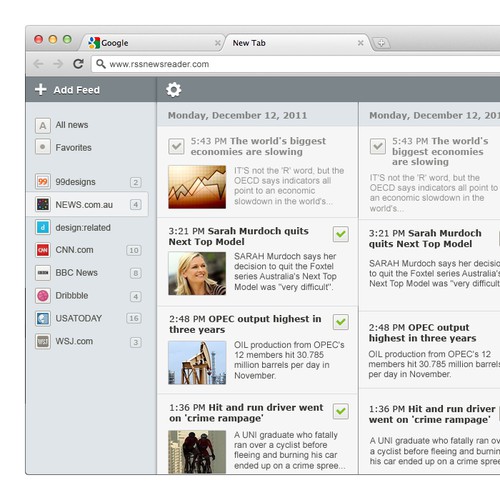This screenshot has height=500, width=500.
Task: Click 'OIL production from OPEC's' summary, left column
Action: pyautogui.click(x=289, y=360)
